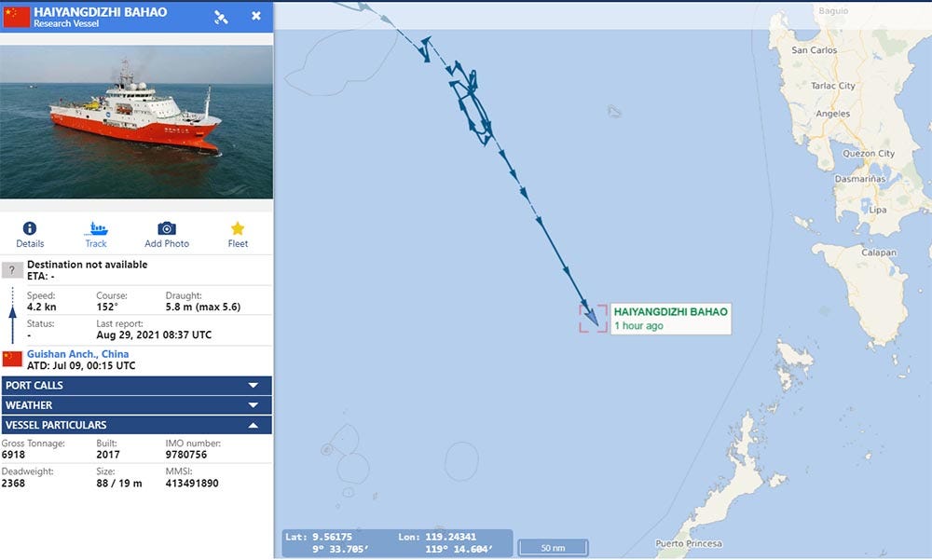
Task: Expand the WEATHER section
Action: [137, 405]
